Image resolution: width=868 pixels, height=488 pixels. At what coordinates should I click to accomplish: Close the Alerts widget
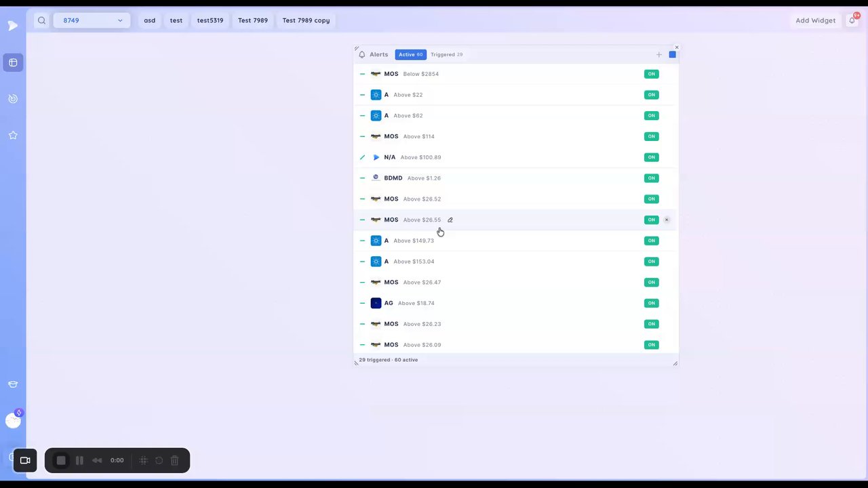click(x=676, y=47)
